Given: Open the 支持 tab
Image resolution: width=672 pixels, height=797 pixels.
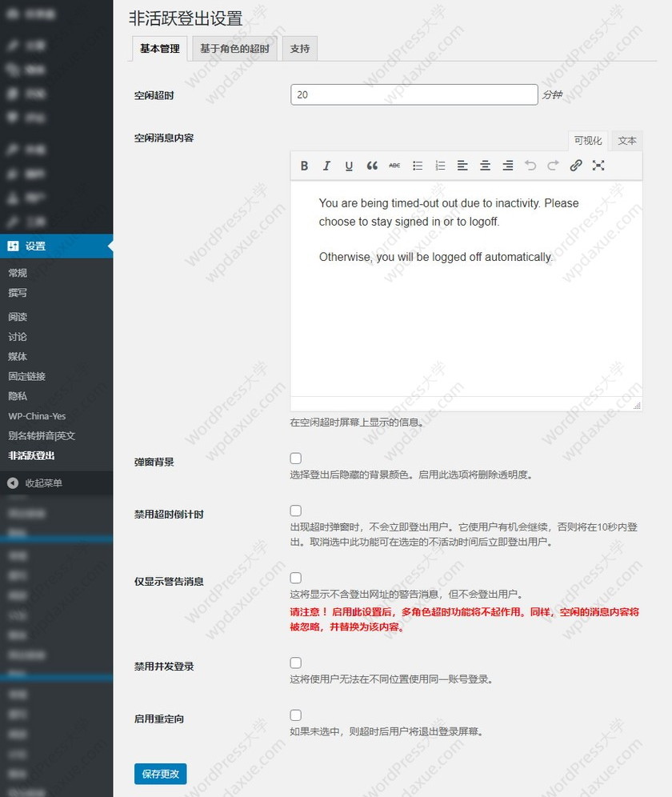Looking at the screenshot, I should [x=300, y=49].
